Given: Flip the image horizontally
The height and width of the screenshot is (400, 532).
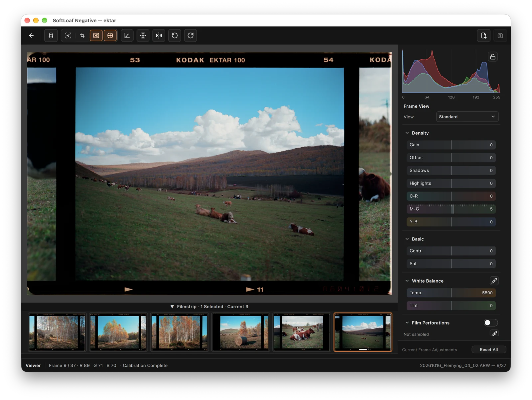Looking at the screenshot, I should (x=159, y=36).
